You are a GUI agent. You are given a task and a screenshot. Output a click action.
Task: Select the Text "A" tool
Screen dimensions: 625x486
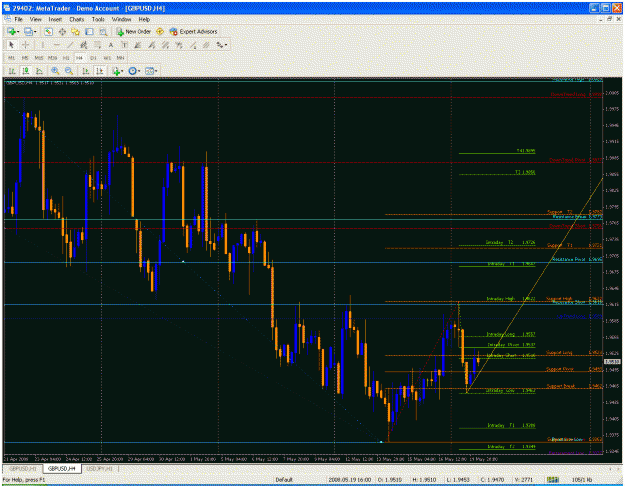(x=111, y=45)
